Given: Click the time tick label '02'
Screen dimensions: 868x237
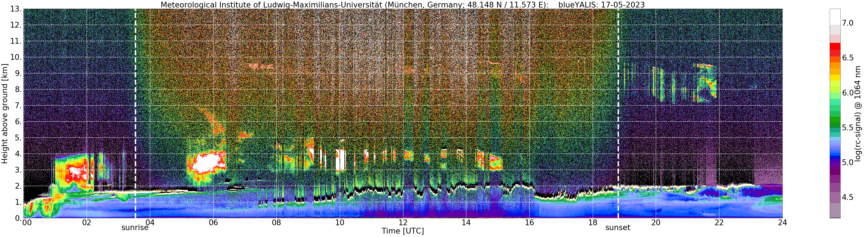Looking at the screenshot, I should (x=87, y=223).
